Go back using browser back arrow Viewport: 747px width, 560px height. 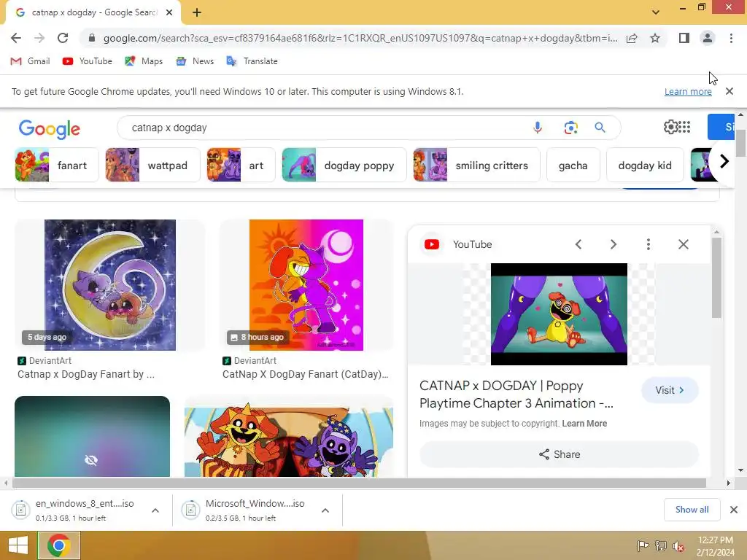[16, 38]
